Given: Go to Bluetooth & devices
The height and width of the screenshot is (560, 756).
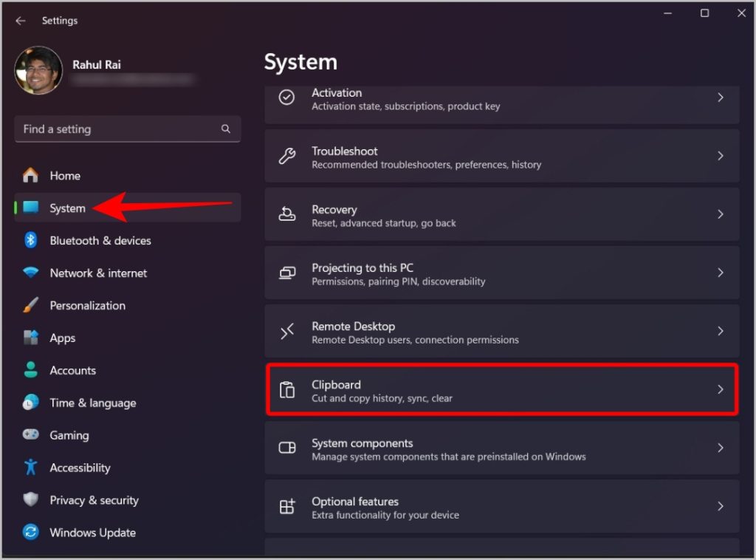Looking at the screenshot, I should [x=100, y=240].
